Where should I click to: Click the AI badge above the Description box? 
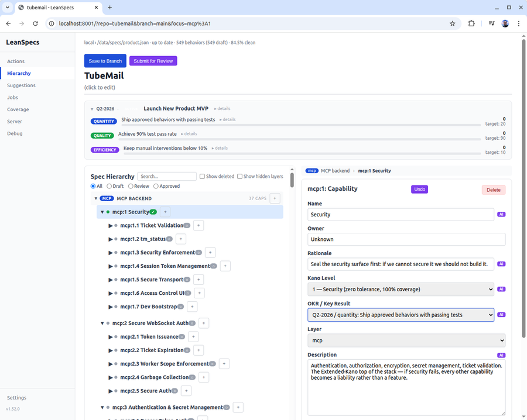(x=501, y=355)
